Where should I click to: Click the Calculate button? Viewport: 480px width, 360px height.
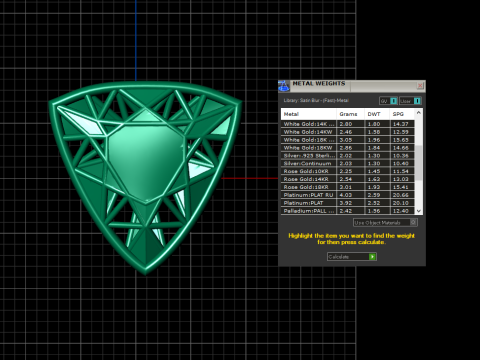(x=352, y=257)
